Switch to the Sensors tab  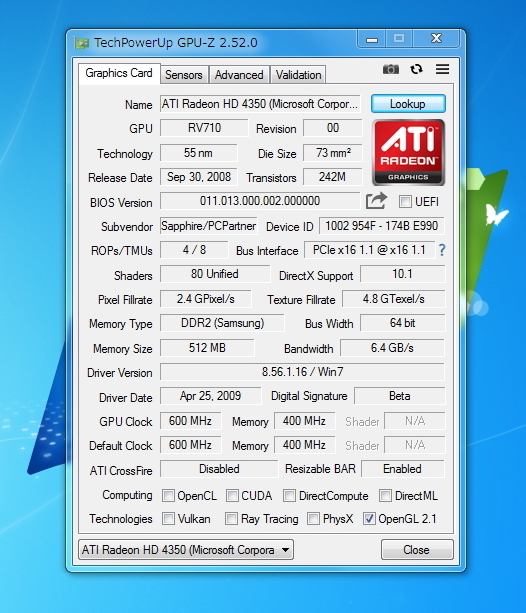click(184, 75)
